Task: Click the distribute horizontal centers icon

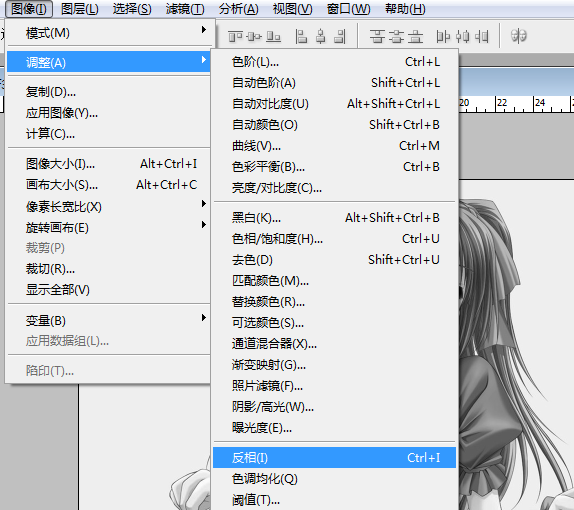Action: [463, 37]
